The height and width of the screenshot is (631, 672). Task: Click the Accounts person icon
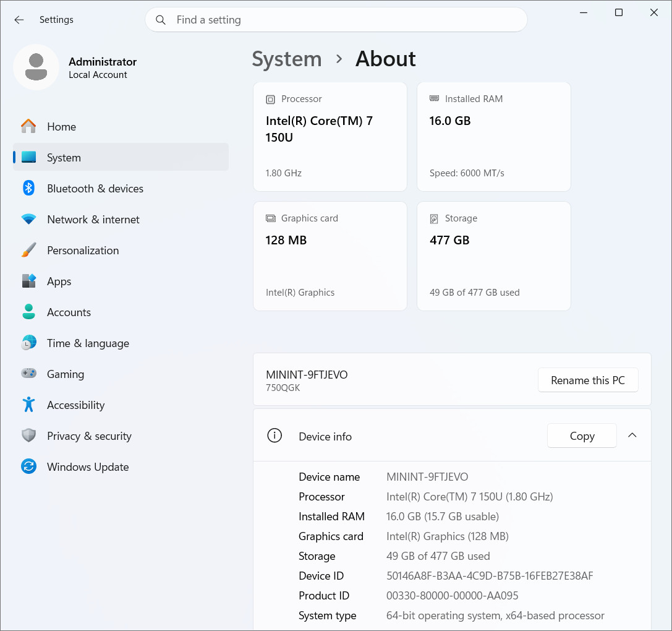tap(28, 312)
